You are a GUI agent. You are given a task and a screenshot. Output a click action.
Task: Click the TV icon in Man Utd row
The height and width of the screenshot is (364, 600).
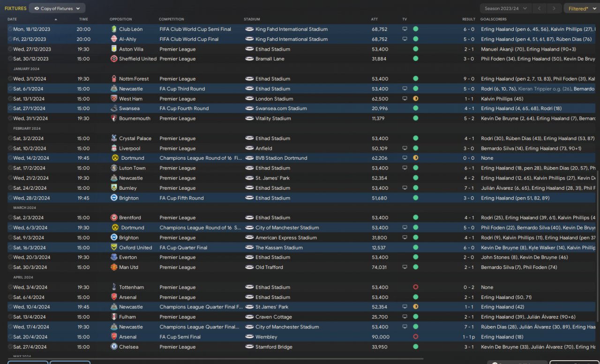[x=405, y=267]
